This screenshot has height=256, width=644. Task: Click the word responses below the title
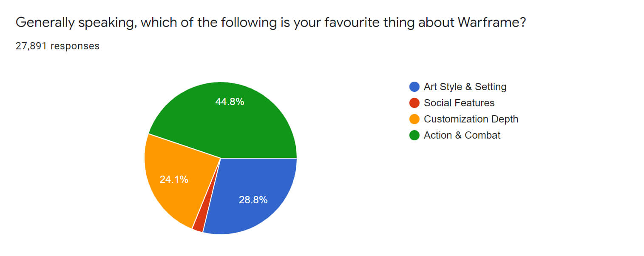pyautogui.click(x=75, y=46)
